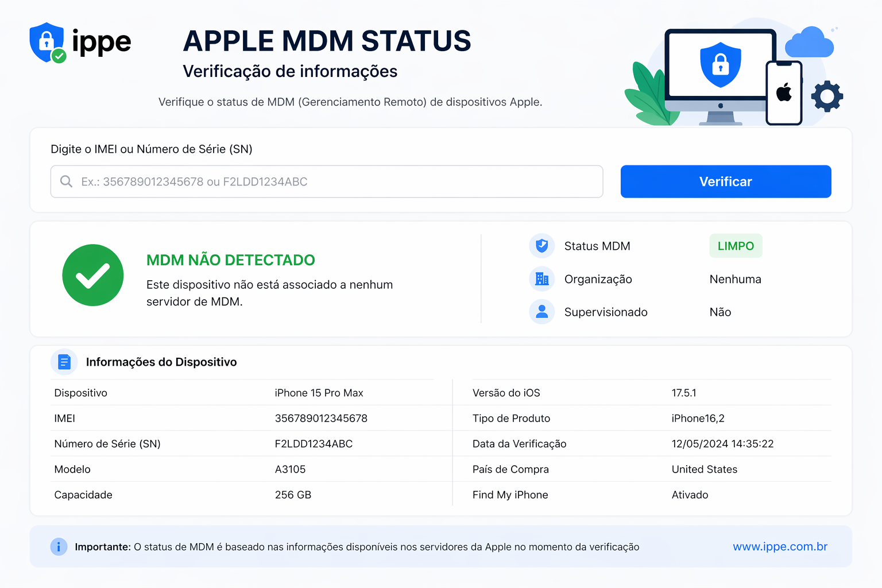Click the Dispositivo row label

[80, 393]
